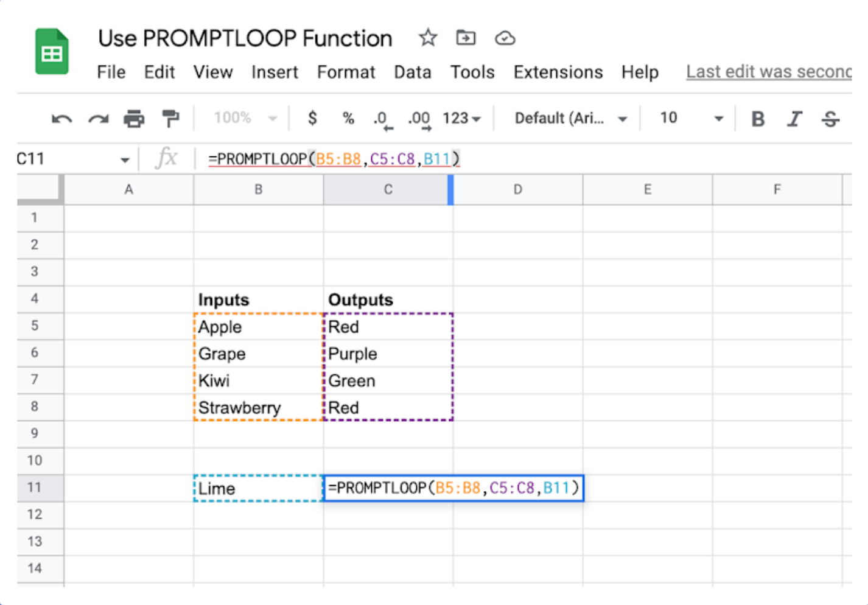This screenshot has width=868, height=605.
Task: Open the font family dropdown showing Default
Action: point(568,119)
